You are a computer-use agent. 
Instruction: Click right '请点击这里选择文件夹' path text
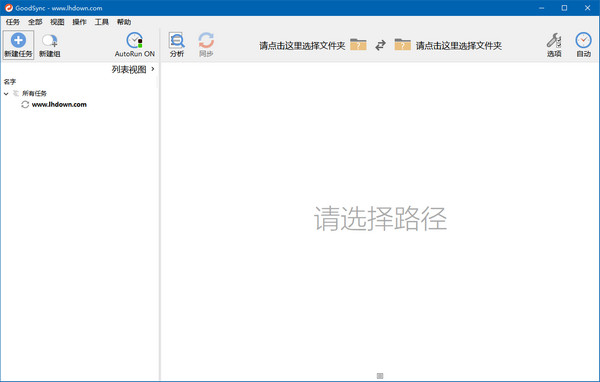tap(459, 46)
